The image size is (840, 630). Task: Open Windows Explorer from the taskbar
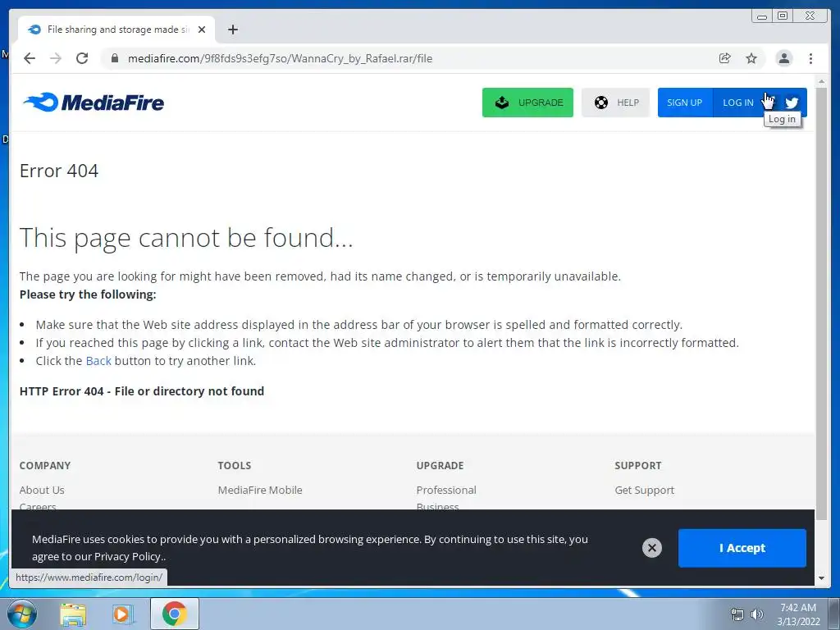click(x=73, y=614)
